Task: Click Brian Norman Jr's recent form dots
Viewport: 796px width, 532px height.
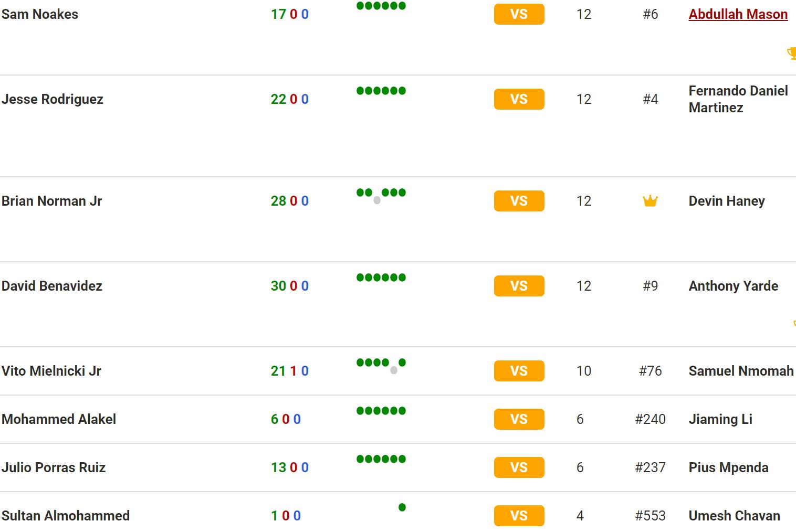Action: point(381,194)
